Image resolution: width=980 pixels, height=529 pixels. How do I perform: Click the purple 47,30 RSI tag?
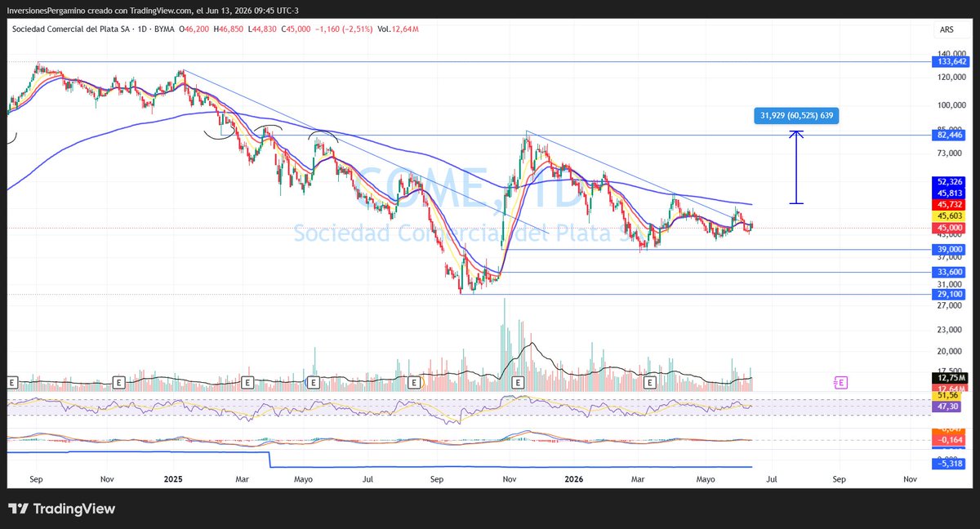tap(948, 405)
